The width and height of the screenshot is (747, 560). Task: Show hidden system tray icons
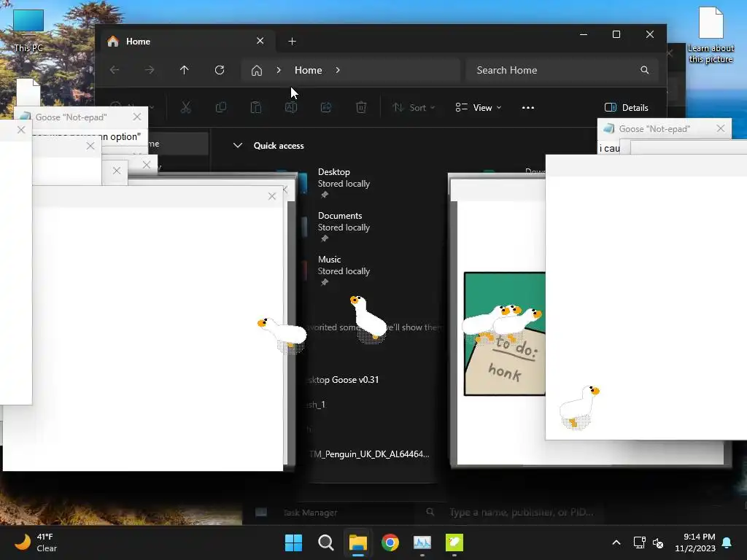click(x=616, y=542)
